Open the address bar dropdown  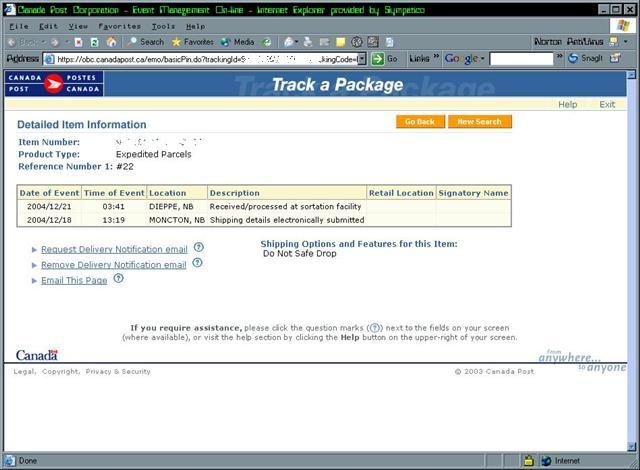tap(362, 59)
